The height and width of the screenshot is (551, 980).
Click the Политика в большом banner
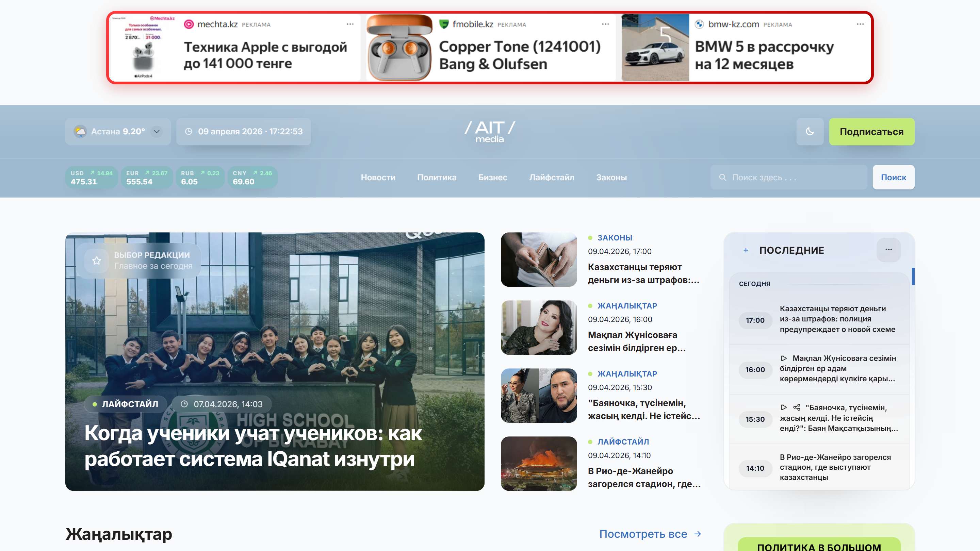[x=819, y=545]
